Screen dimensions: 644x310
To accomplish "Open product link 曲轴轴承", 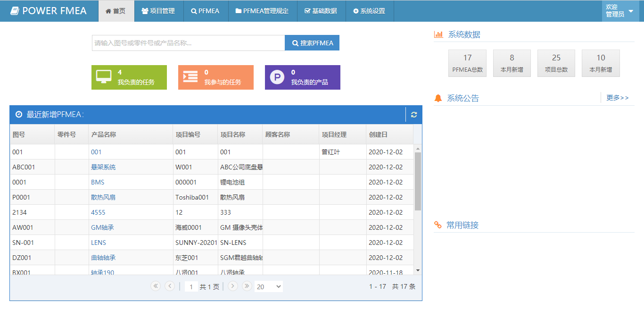I will coord(103,258).
